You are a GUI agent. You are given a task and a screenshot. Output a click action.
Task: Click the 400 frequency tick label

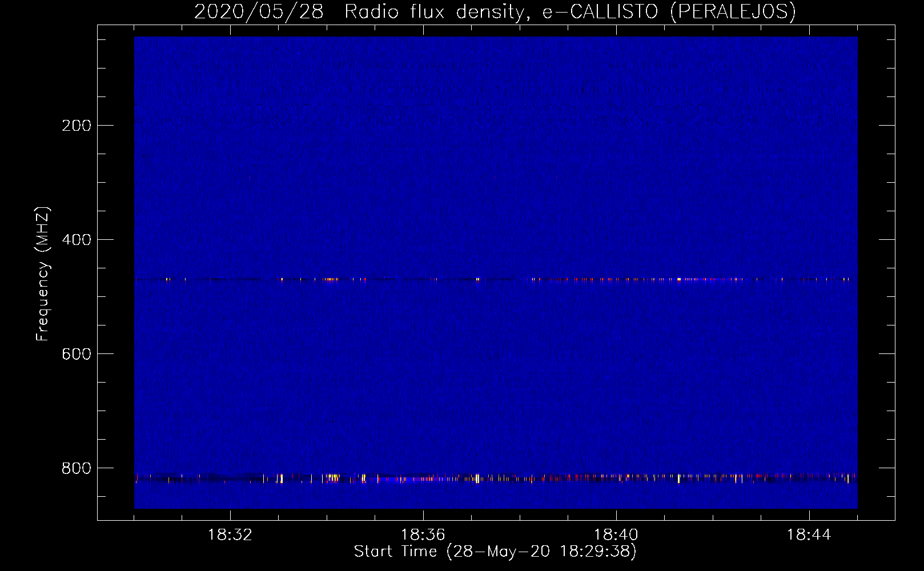pos(77,240)
